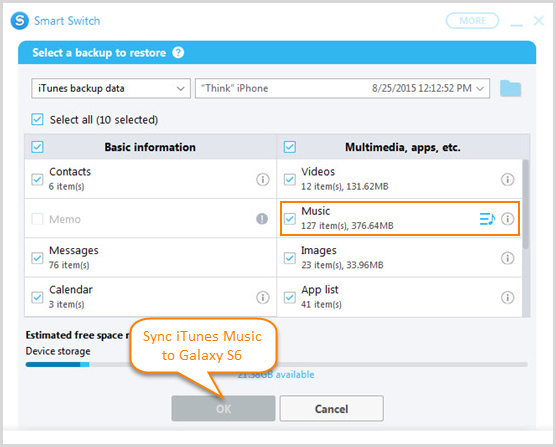Uncheck Music checkbox
This screenshot has width=556, height=447.
(290, 219)
